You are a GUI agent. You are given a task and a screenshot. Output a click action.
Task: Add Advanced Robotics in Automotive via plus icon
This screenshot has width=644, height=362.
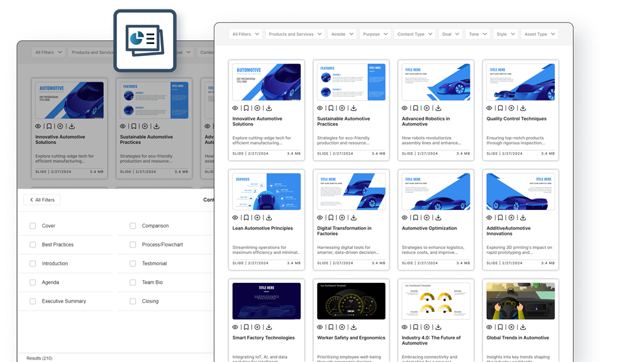[427, 108]
